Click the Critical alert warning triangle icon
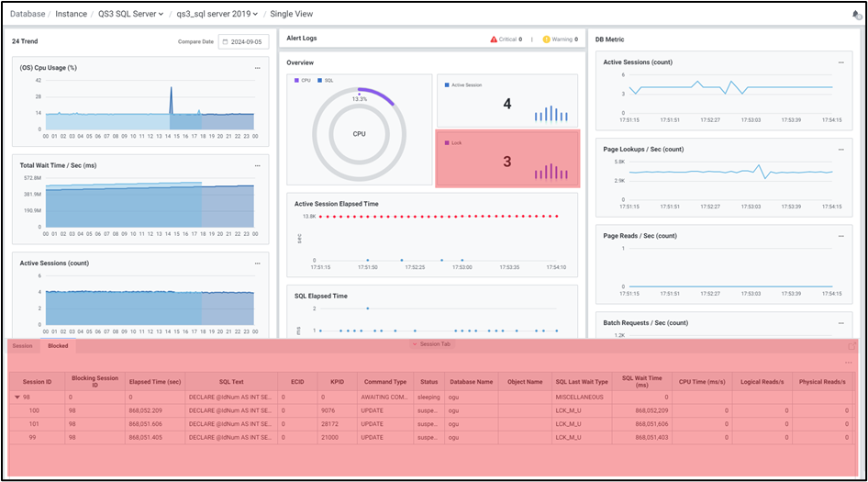Screen dimensions: 868x482 494,39
